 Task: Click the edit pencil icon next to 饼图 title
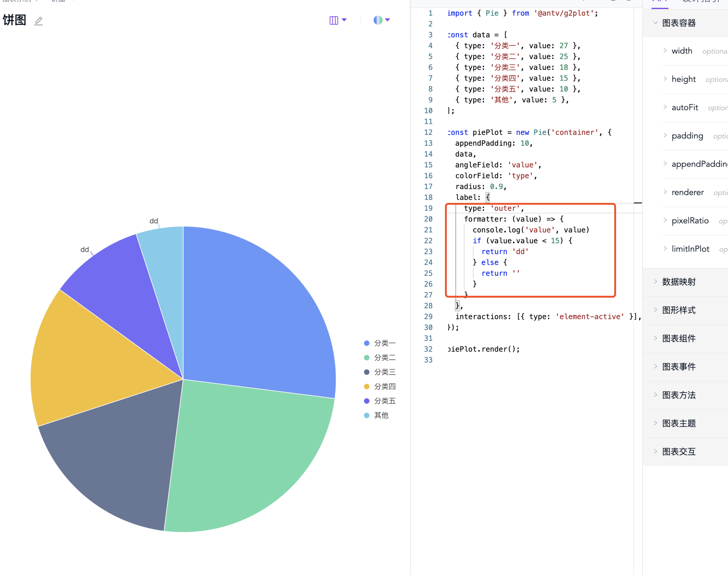(x=39, y=21)
